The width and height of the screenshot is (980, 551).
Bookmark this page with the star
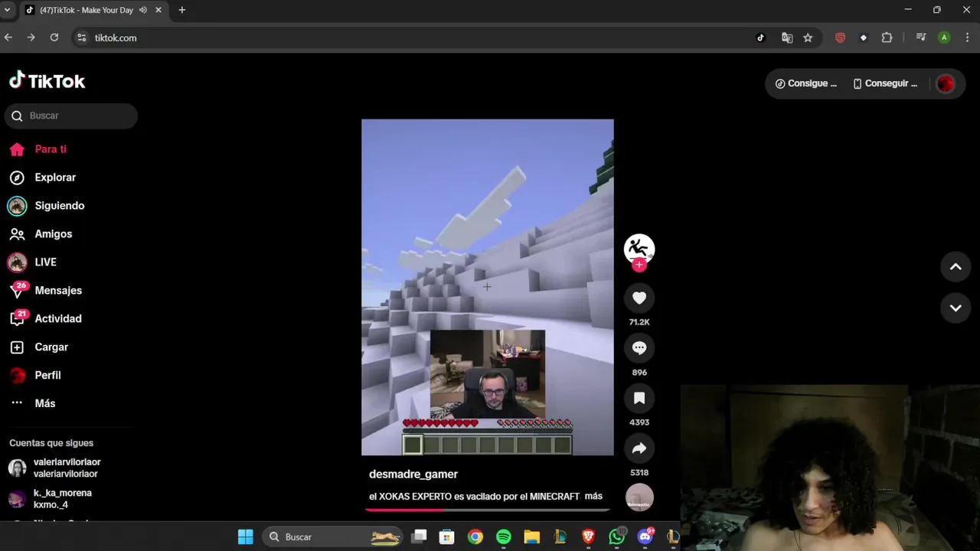[808, 37]
